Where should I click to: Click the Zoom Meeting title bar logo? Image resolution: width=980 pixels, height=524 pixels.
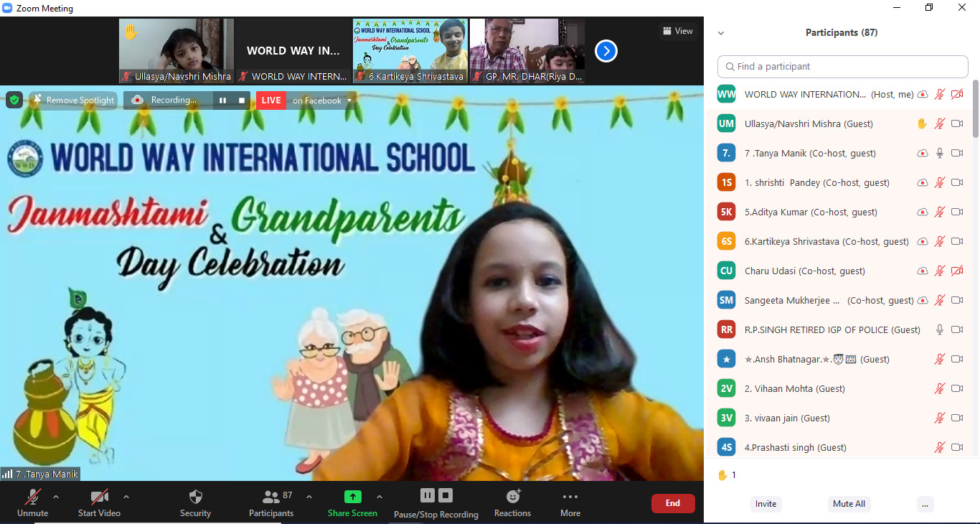[8, 9]
